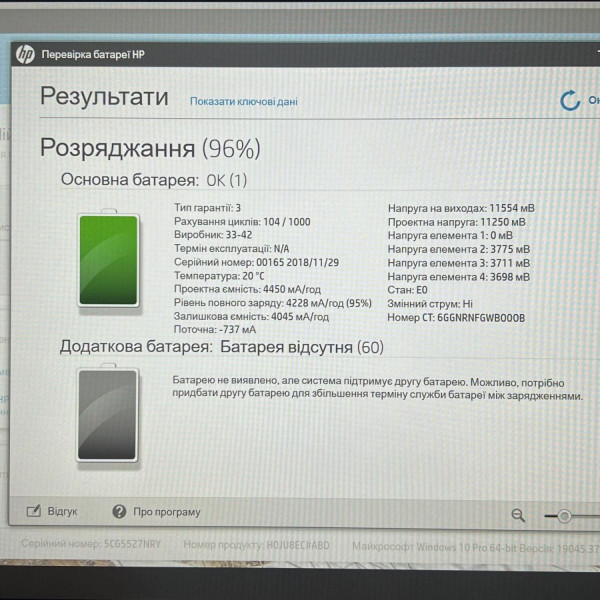Image resolution: width=600 pixels, height=600 pixels.
Task: Open the Відгук feedback icon
Action: click(33, 511)
